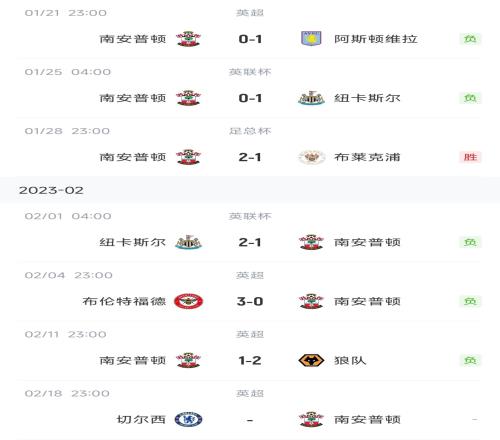The width and height of the screenshot is (500, 440).
Task: Click the Chelsea (切尔西) crest icon
Action: (x=188, y=419)
